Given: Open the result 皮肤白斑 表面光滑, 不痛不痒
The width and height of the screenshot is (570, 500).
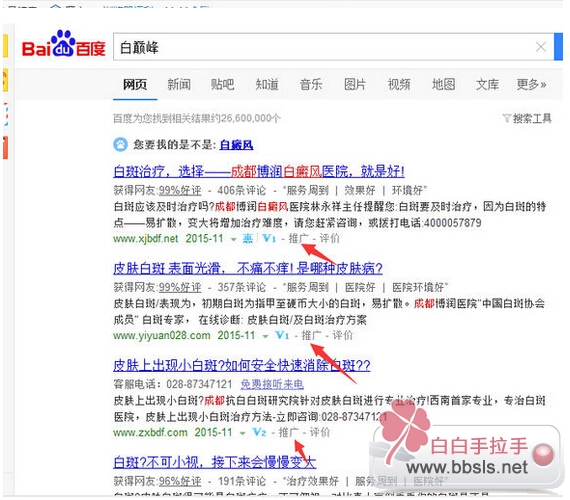Looking at the screenshot, I should [x=248, y=268].
